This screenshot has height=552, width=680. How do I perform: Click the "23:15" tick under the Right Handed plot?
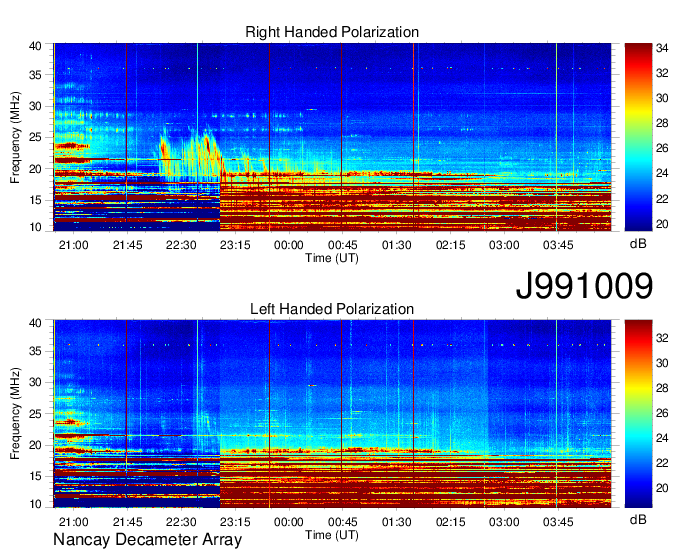click(235, 245)
